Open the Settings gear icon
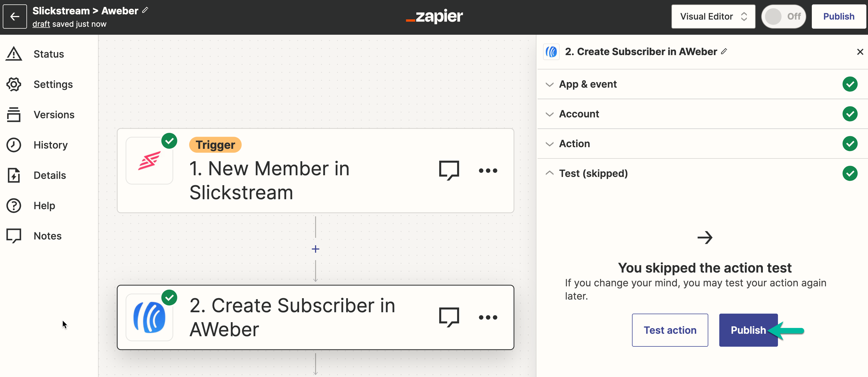The width and height of the screenshot is (868, 377). 14,84
